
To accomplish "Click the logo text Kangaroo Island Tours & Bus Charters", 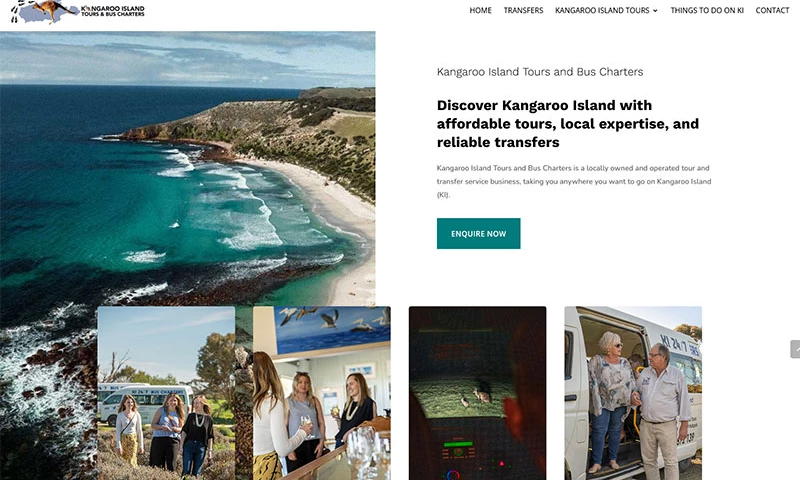I will click(x=113, y=11).
